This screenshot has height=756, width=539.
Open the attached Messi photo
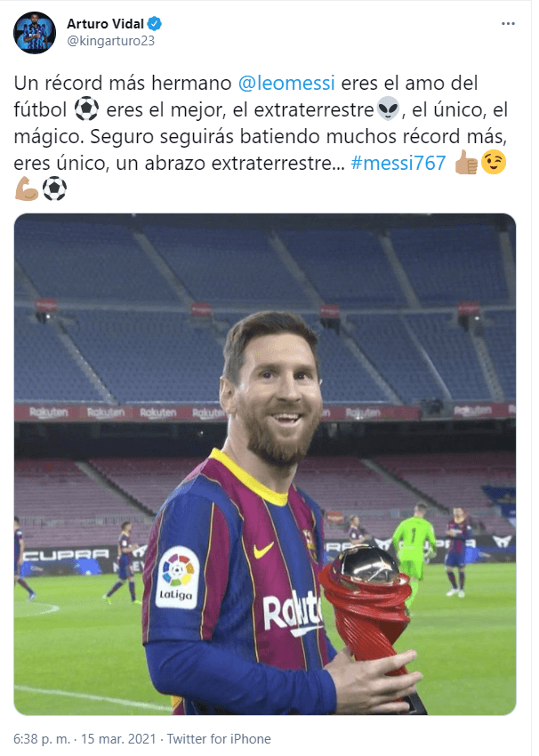pyautogui.click(x=265, y=464)
